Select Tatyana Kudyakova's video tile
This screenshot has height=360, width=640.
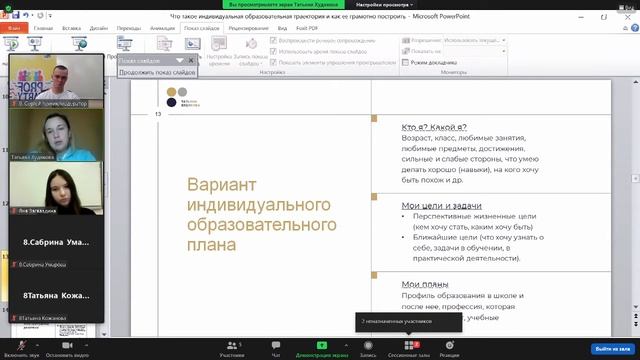56,135
